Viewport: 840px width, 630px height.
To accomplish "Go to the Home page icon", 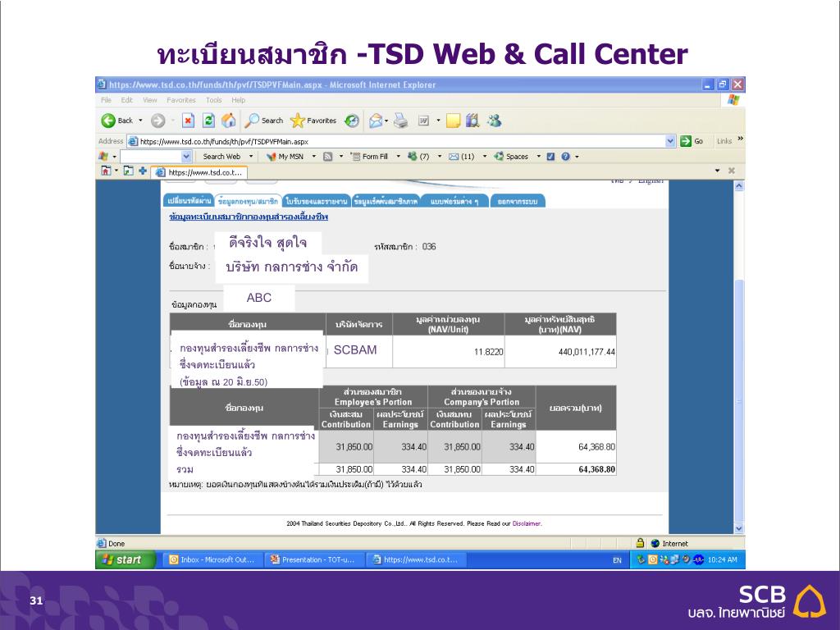I will (229, 121).
